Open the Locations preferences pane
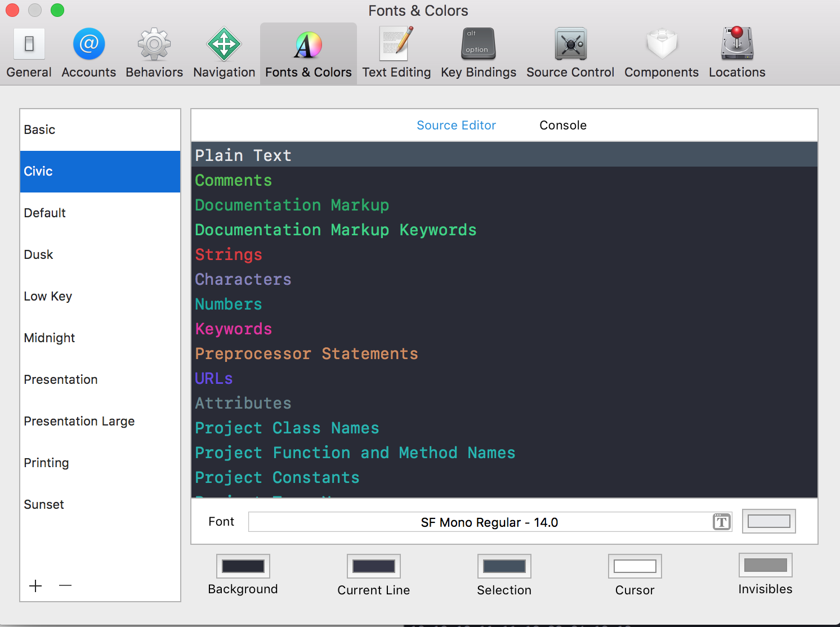840x627 pixels. [x=737, y=53]
